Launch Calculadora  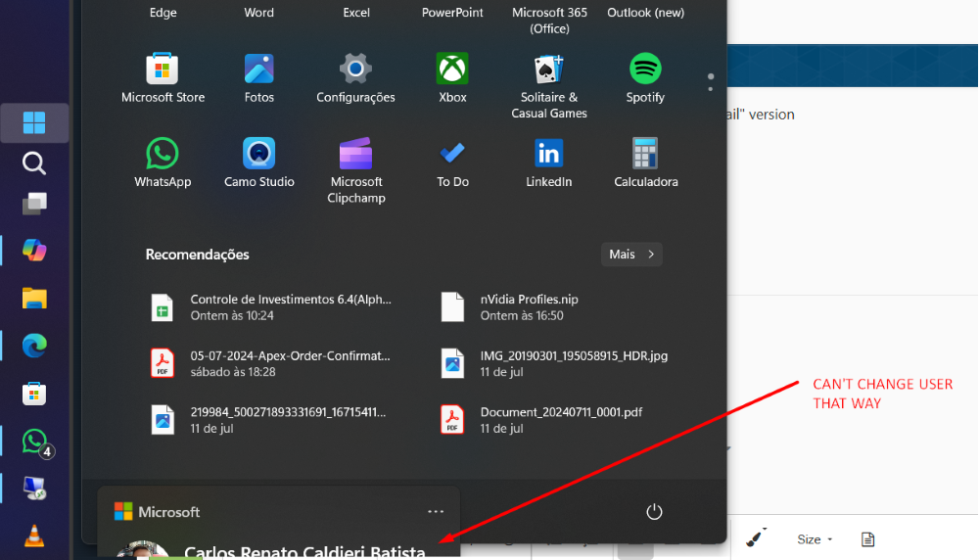(x=645, y=163)
